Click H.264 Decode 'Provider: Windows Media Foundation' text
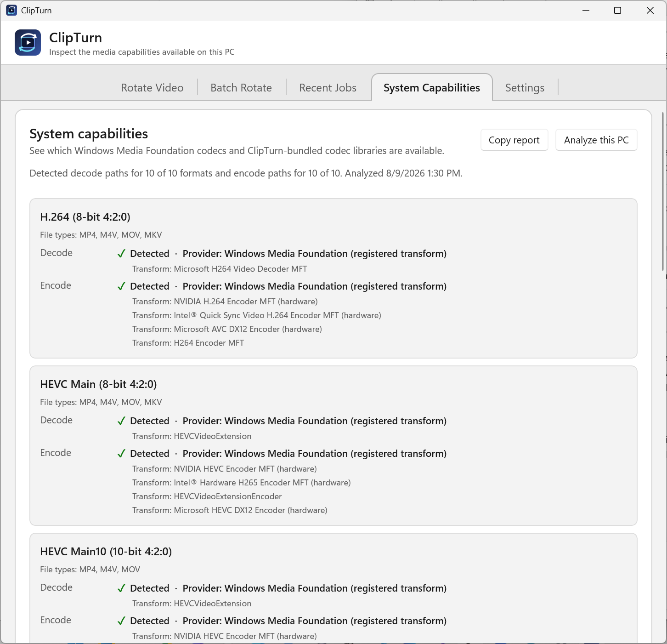 point(315,254)
